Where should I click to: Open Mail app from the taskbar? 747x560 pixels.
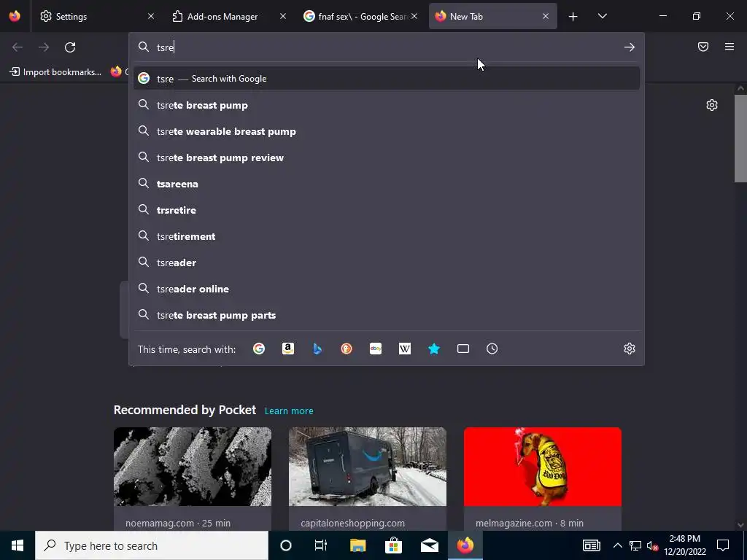429,545
